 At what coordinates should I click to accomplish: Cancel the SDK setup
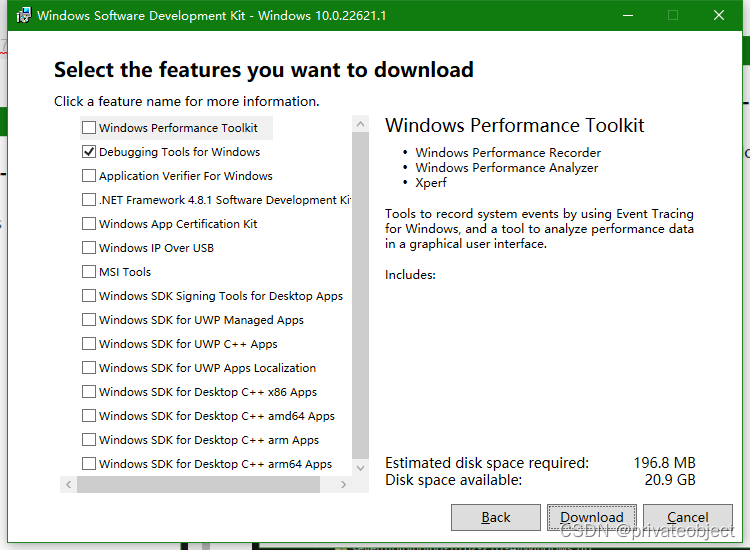point(688,517)
